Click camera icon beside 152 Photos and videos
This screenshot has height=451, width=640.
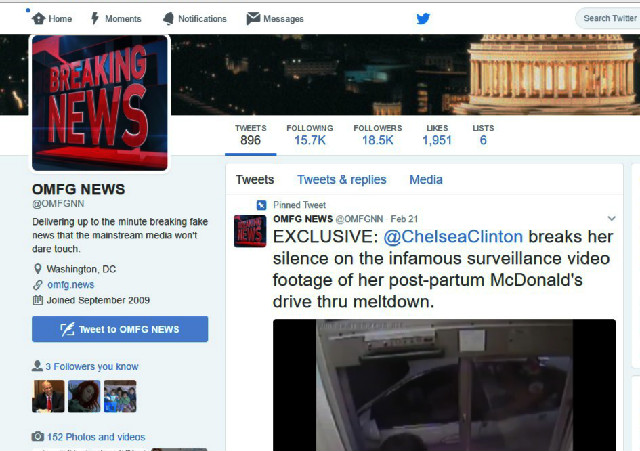[38, 436]
